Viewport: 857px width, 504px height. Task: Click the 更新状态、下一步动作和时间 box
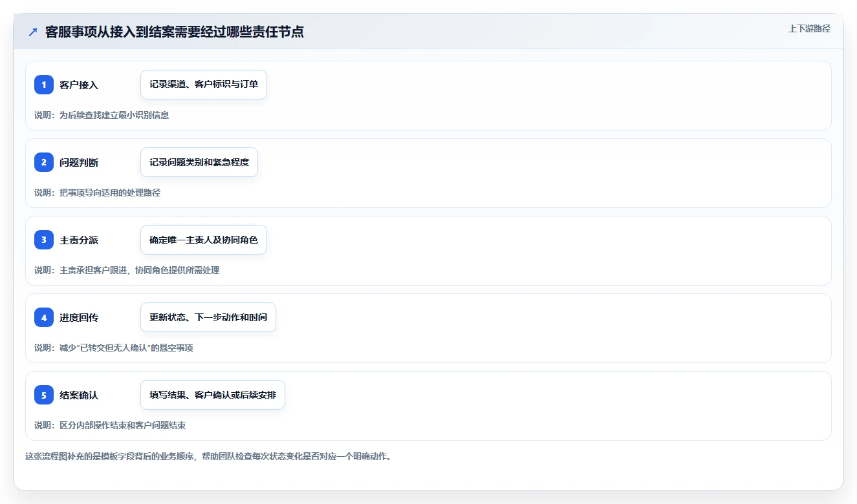click(x=208, y=317)
